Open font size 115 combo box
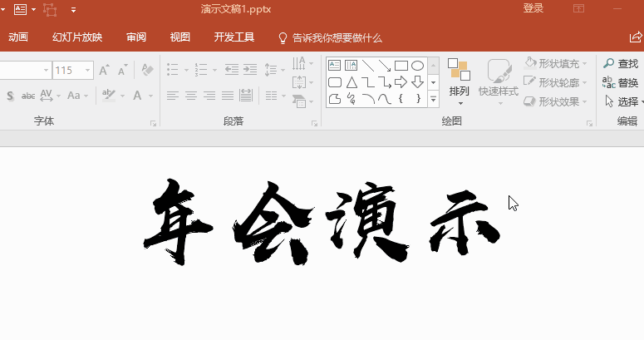 (73, 71)
